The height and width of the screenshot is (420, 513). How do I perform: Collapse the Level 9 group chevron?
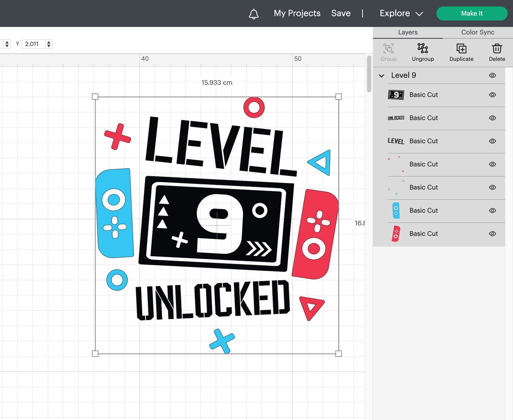pyautogui.click(x=381, y=75)
